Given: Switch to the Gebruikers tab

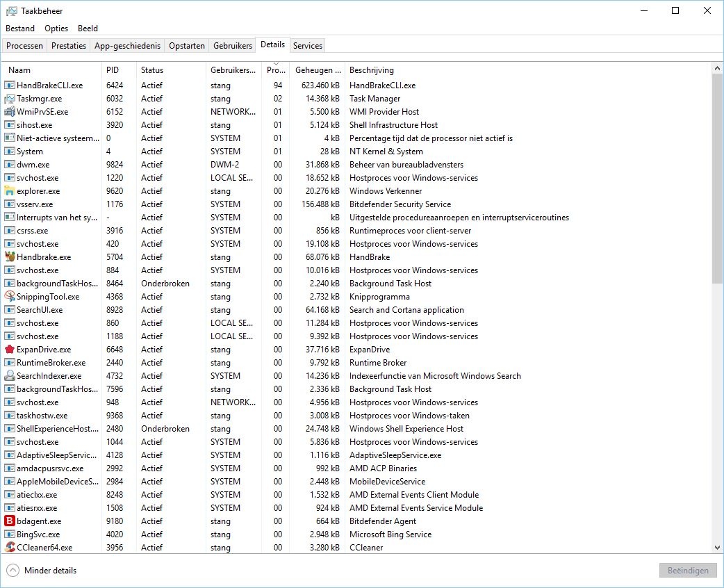Looking at the screenshot, I should pyautogui.click(x=233, y=46).
